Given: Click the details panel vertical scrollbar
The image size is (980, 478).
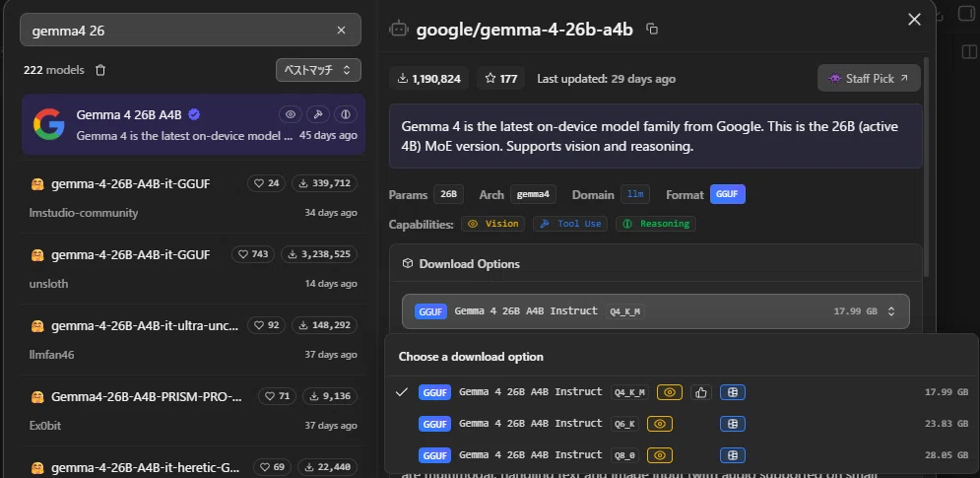Looking at the screenshot, I should pyautogui.click(x=927, y=167).
